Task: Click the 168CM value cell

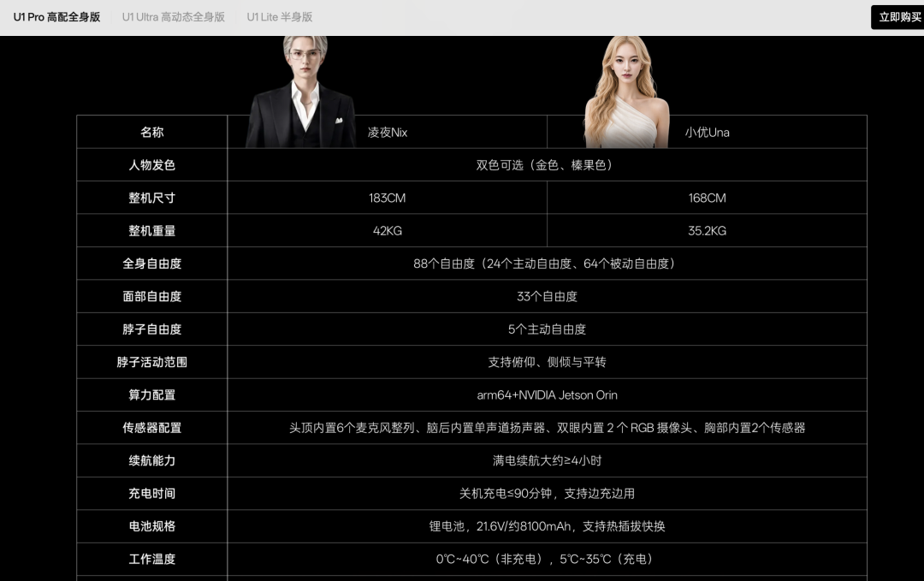Action: click(708, 198)
